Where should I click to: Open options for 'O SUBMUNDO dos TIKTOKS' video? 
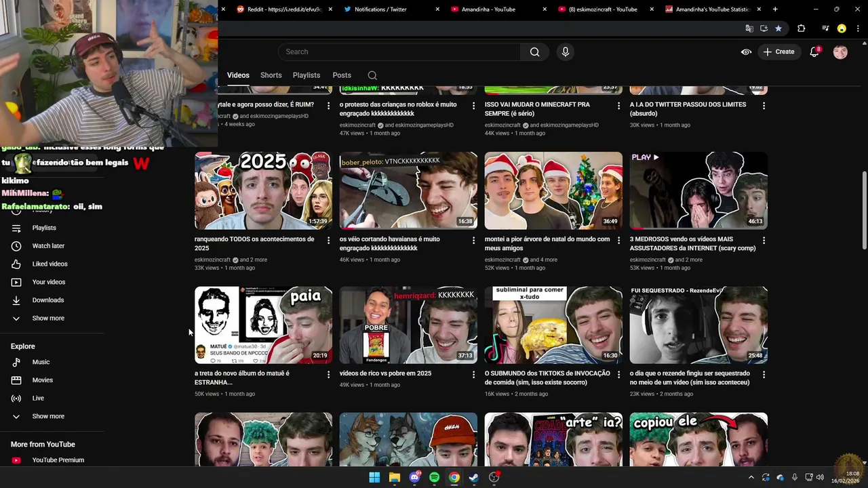pos(618,375)
